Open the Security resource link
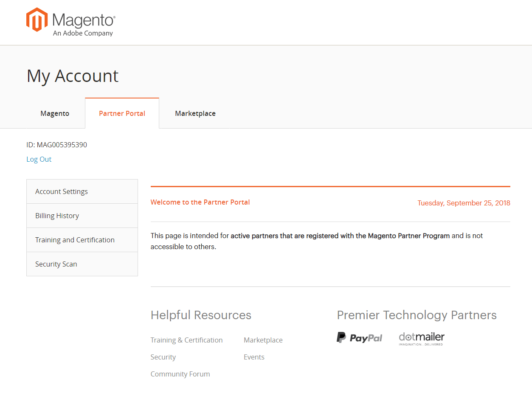 click(163, 357)
